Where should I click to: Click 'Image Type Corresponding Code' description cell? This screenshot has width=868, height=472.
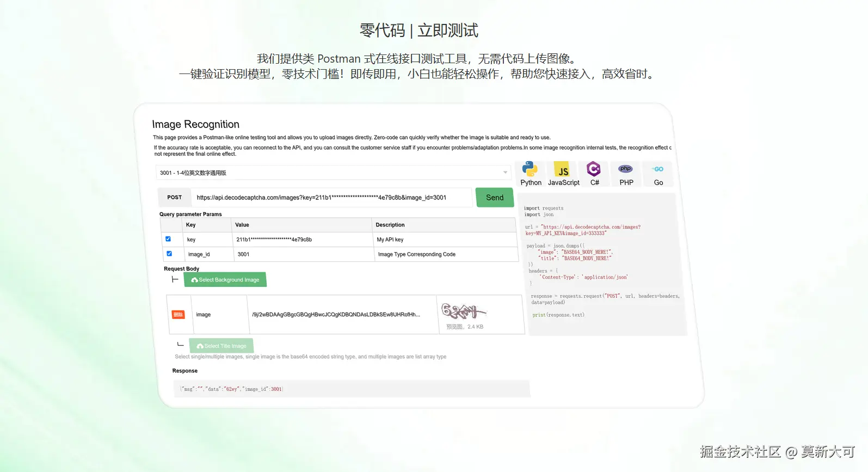[x=446, y=254]
